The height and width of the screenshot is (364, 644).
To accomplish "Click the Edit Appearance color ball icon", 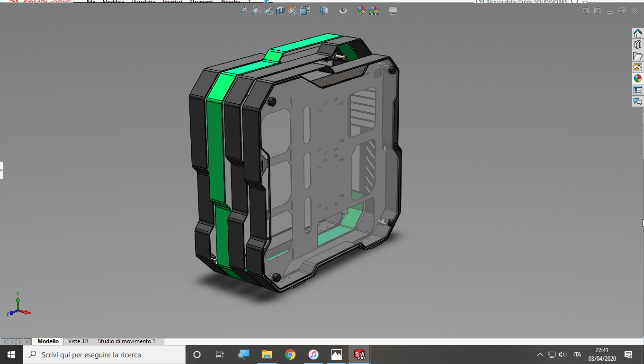I will pos(362,10).
